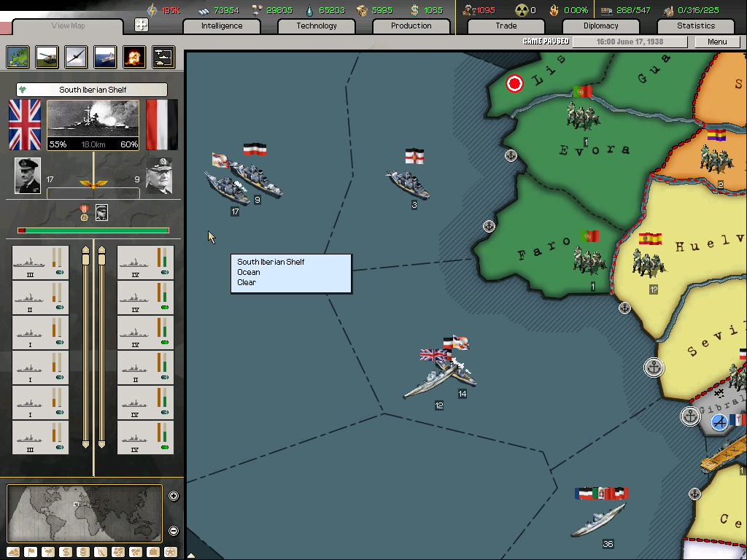The image size is (747, 560).
Task: Click the date display June 17, 1938
Action: 629,42
